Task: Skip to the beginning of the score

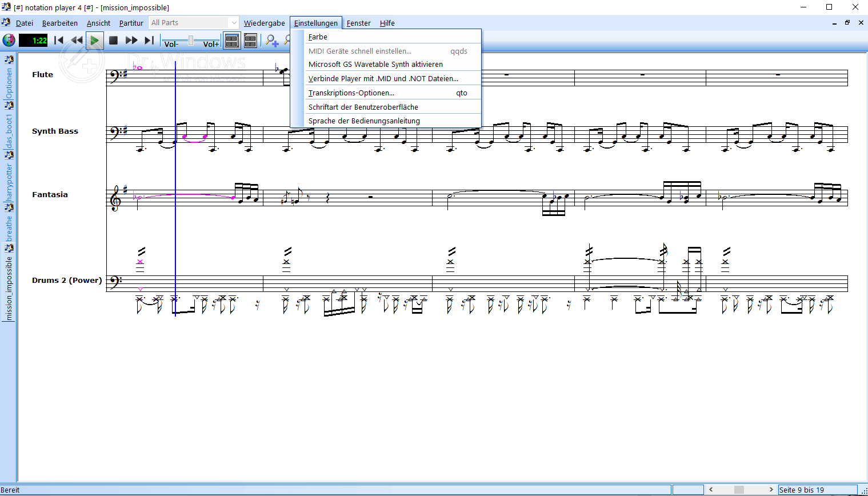Action: (x=58, y=40)
